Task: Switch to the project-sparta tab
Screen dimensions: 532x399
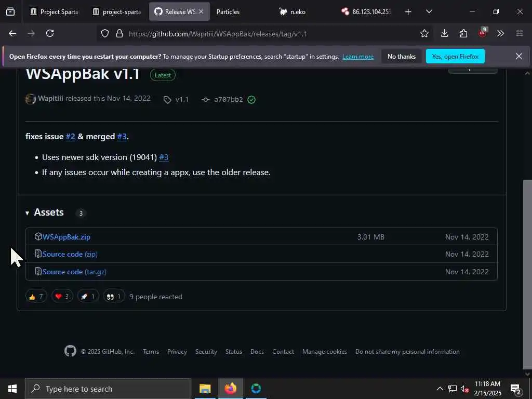Action: [117, 12]
